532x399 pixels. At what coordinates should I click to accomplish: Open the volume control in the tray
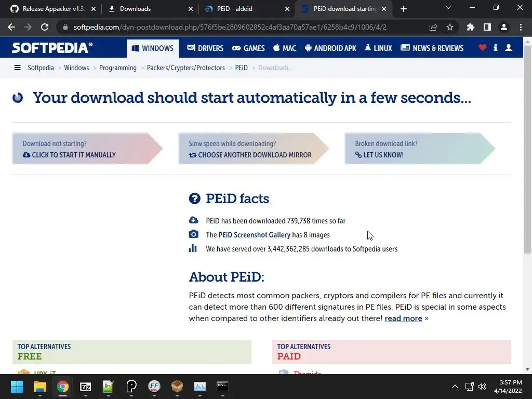coord(482,387)
